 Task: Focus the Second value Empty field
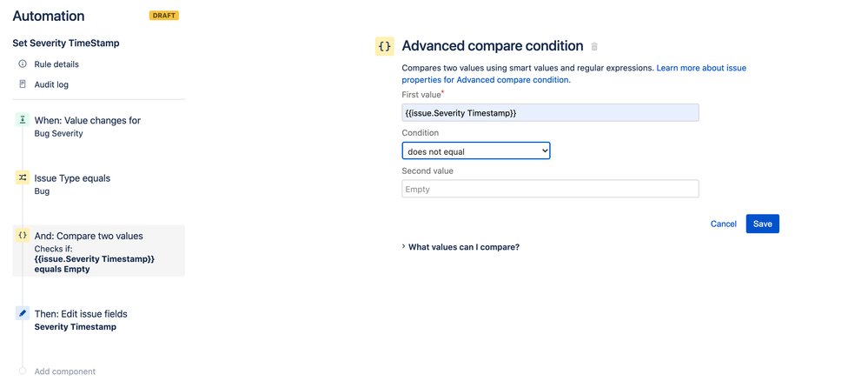click(x=550, y=189)
